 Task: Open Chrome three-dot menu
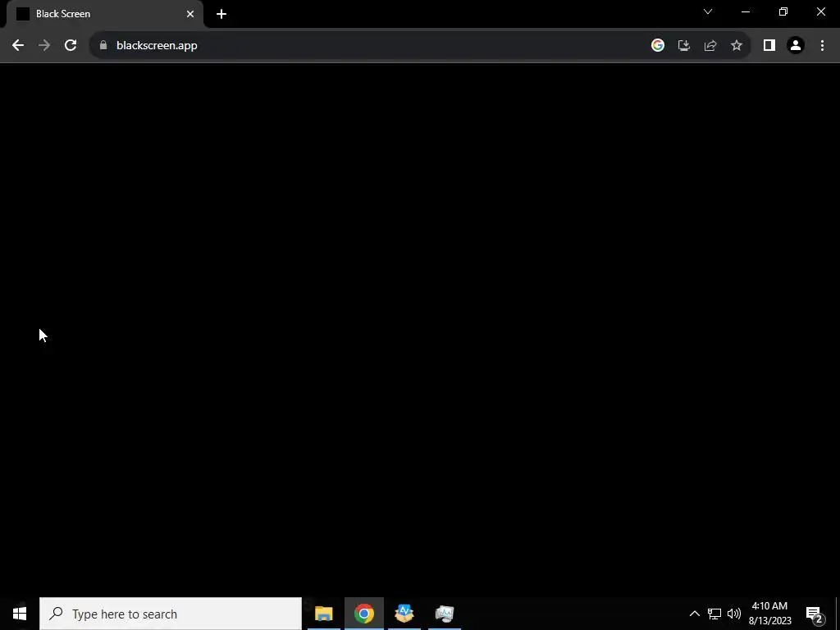pyautogui.click(x=822, y=46)
